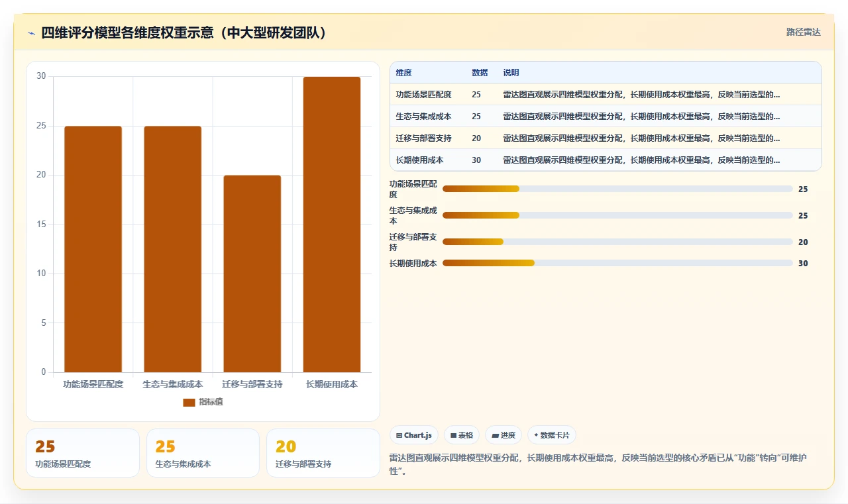Select the 进度 tag button
The height and width of the screenshot is (504, 848).
(503, 435)
